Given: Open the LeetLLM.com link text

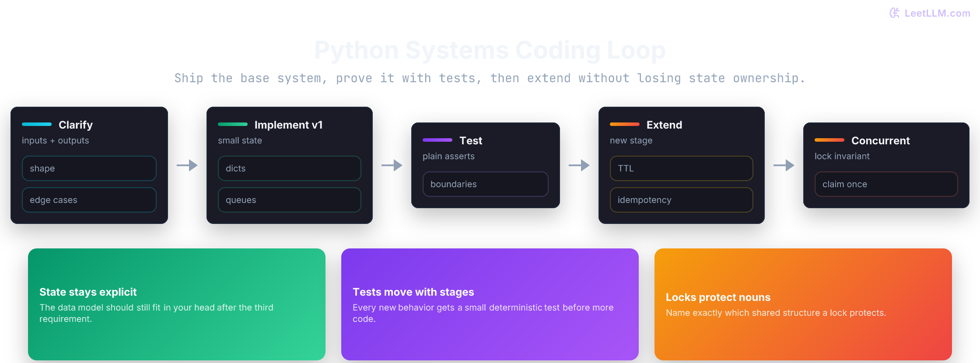Looking at the screenshot, I should [x=937, y=13].
